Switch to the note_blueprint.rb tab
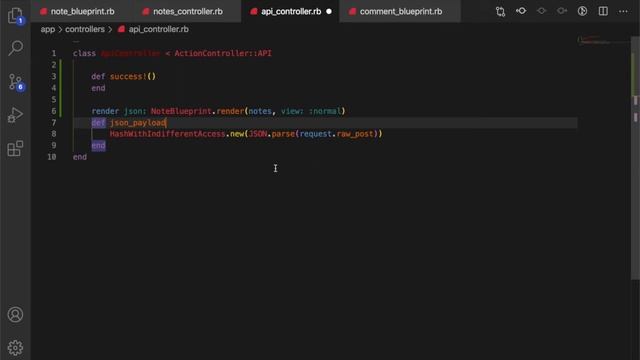The width and height of the screenshot is (640, 360). coord(82,11)
